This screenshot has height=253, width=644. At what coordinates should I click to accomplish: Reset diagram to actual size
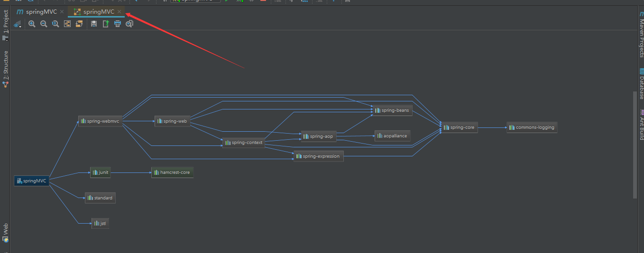(x=55, y=24)
